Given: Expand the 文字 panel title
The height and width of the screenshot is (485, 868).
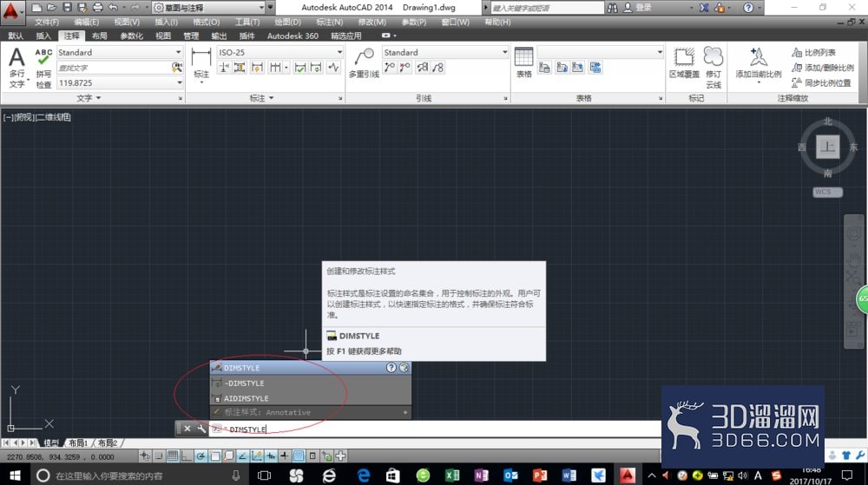Looking at the screenshot, I should [x=89, y=98].
